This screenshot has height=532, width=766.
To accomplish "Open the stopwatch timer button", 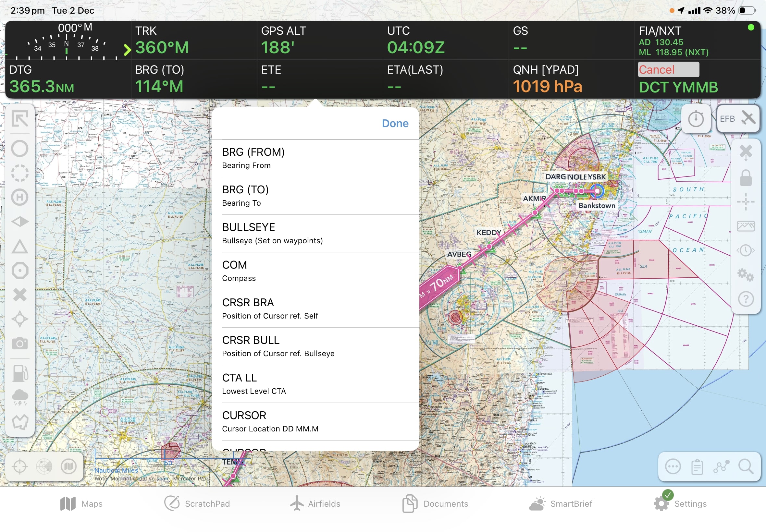I will click(696, 119).
